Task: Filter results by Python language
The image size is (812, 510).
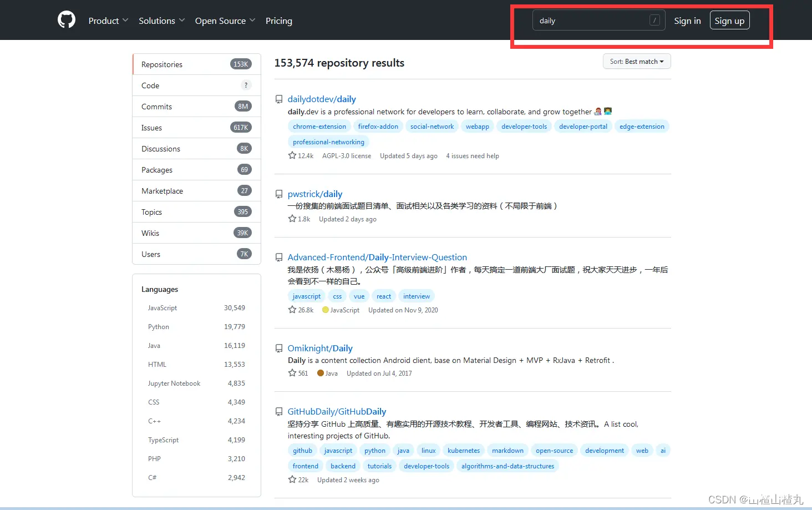Action: pos(196,327)
